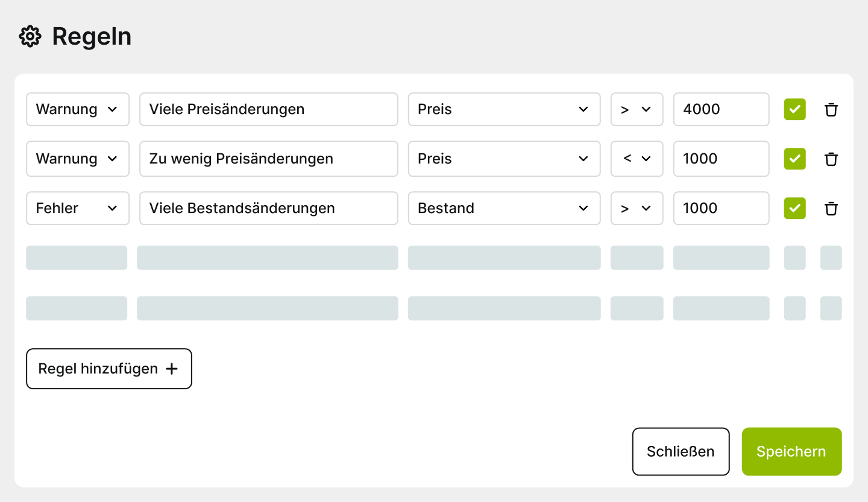Disable the Viele Preisänderungen rule checkbox

794,109
